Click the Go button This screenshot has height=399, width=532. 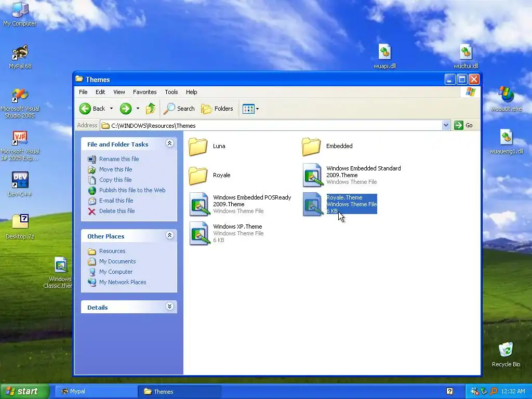click(x=463, y=125)
